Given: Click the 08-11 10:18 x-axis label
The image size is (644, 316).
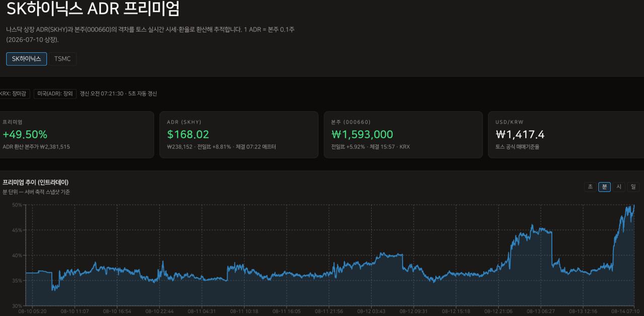Looking at the screenshot, I should [x=244, y=311].
